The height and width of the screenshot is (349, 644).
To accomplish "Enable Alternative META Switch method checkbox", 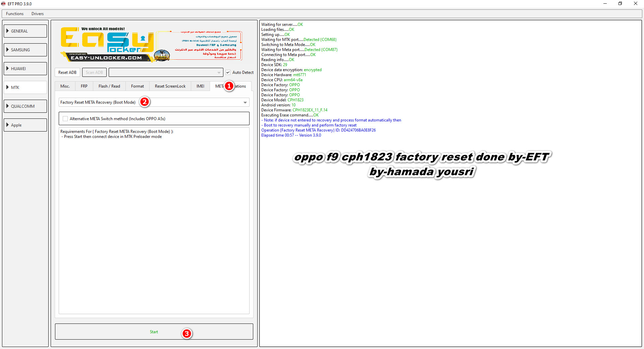I will click(65, 119).
